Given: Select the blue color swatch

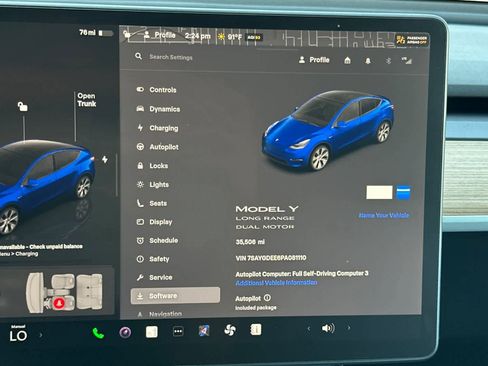Looking at the screenshot, I should click(x=403, y=193).
